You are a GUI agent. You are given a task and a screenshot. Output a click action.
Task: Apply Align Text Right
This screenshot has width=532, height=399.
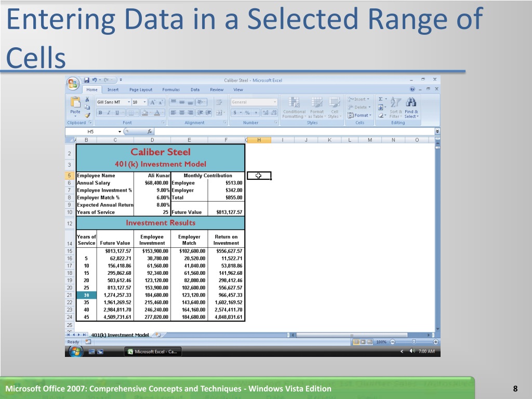pyautogui.click(x=190, y=113)
